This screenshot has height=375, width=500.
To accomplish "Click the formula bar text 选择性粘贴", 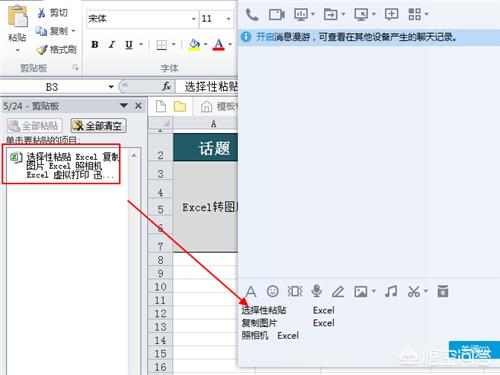I will [x=211, y=87].
